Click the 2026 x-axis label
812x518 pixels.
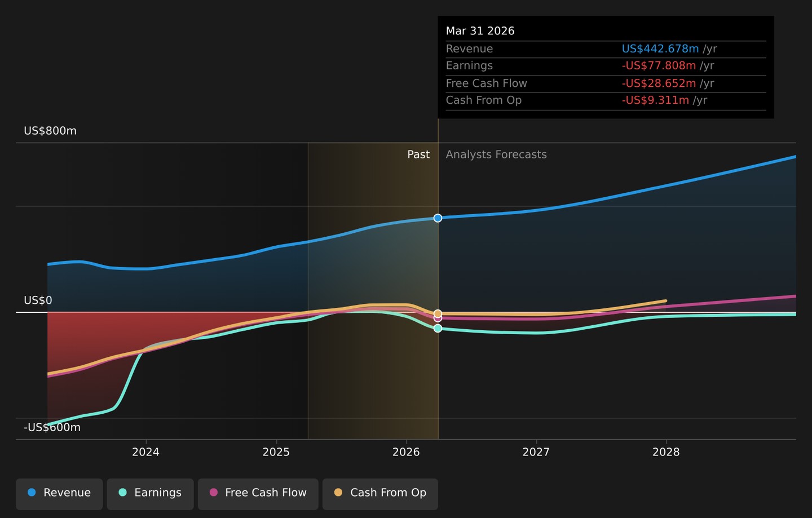(x=406, y=452)
